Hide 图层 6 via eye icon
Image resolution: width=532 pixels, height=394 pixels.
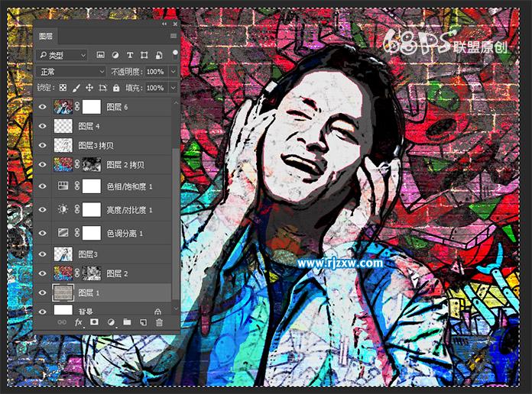[x=42, y=107]
